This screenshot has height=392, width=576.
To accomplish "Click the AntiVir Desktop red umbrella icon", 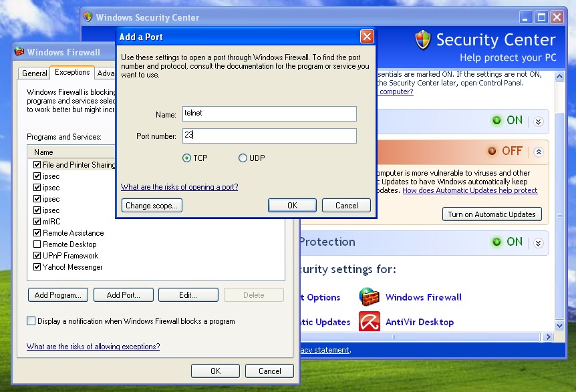I will click(x=369, y=321).
